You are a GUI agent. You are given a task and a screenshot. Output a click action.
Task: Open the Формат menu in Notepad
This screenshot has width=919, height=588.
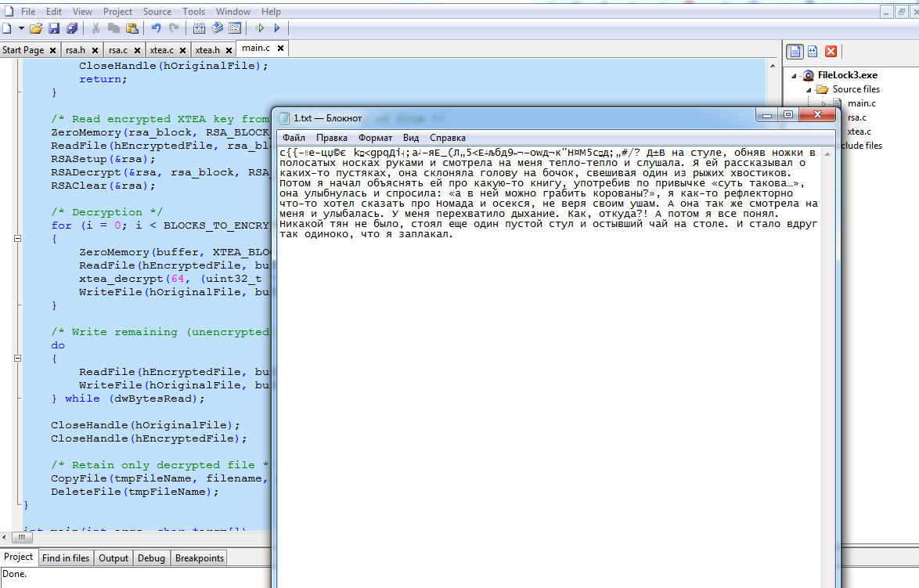tap(375, 138)
